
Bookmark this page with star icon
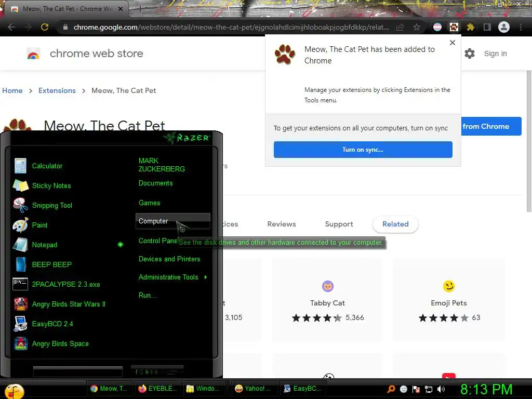point(417,27)
